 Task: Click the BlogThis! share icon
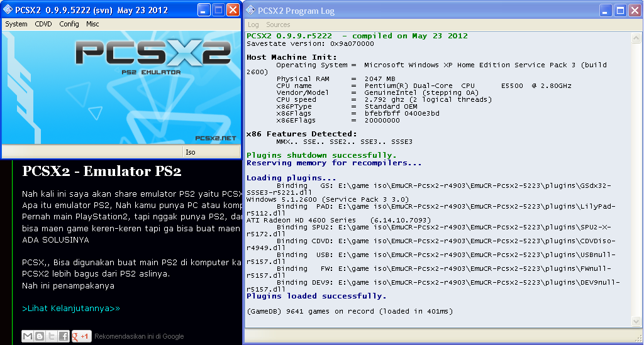pyautogui.click(x=40, y=336)
